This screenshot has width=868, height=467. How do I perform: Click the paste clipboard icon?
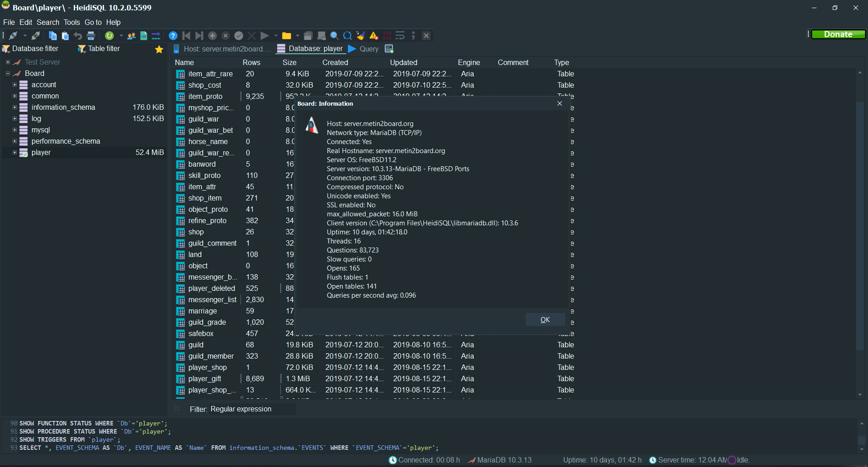point(66,36)
